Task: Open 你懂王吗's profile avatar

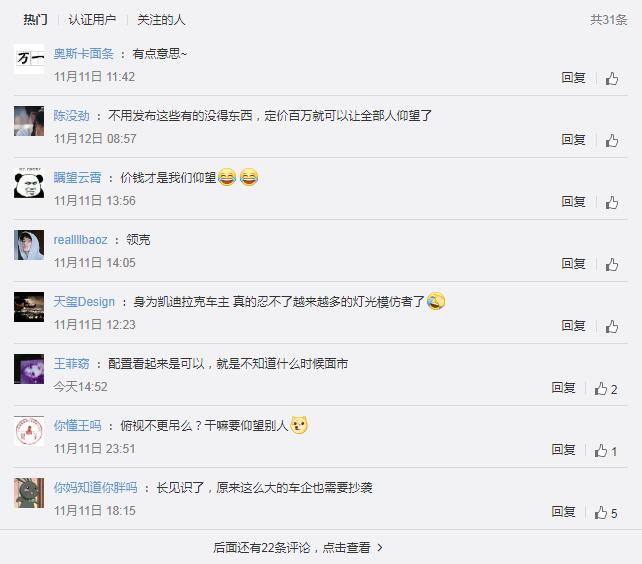Action: 29,431
